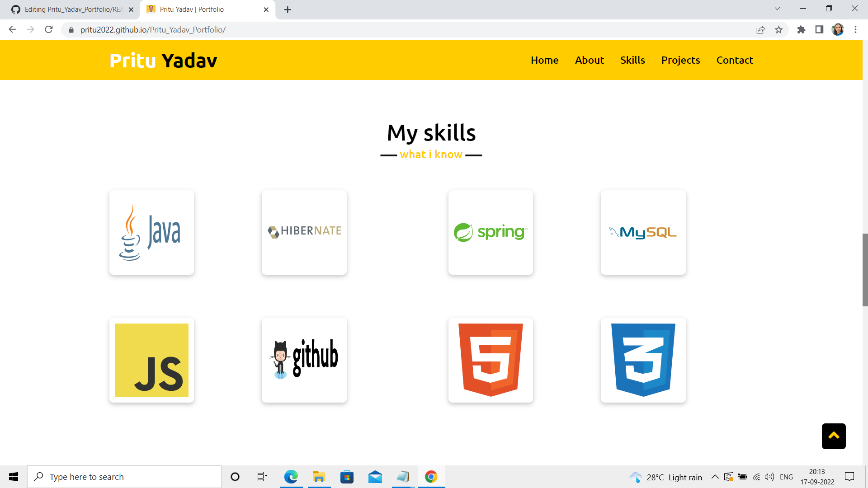This screenshot has width=868, height=488.
Task: Expand the tab search dropdown arrow
Action: pos(777,9)
